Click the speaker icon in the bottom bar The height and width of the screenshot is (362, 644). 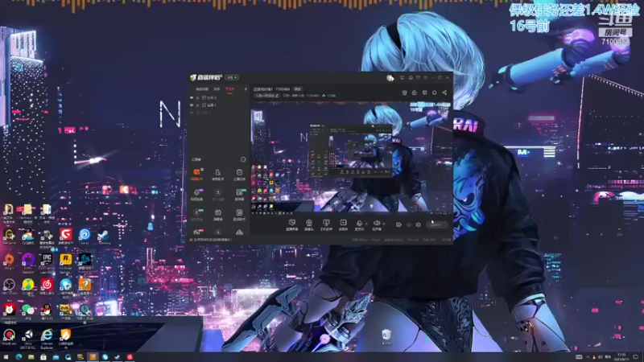tap(376, 223)
